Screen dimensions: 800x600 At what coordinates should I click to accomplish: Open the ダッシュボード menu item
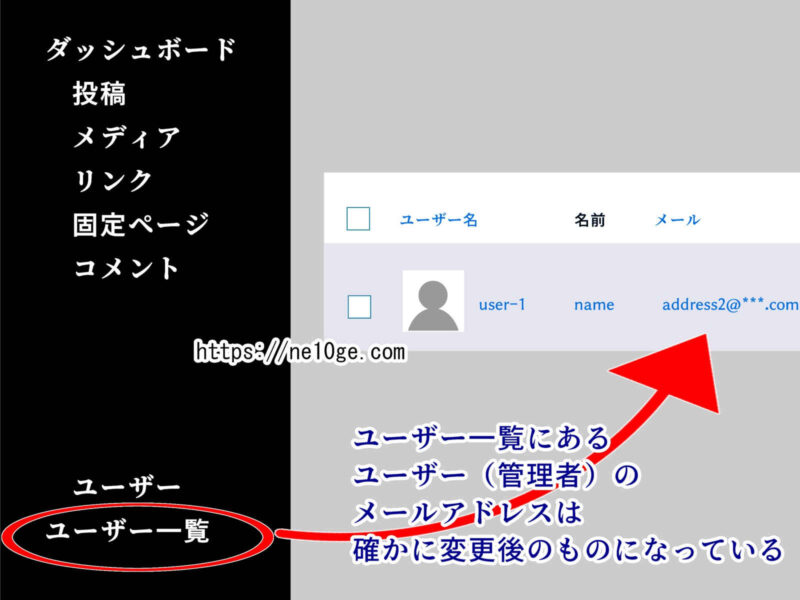[140, 49]
